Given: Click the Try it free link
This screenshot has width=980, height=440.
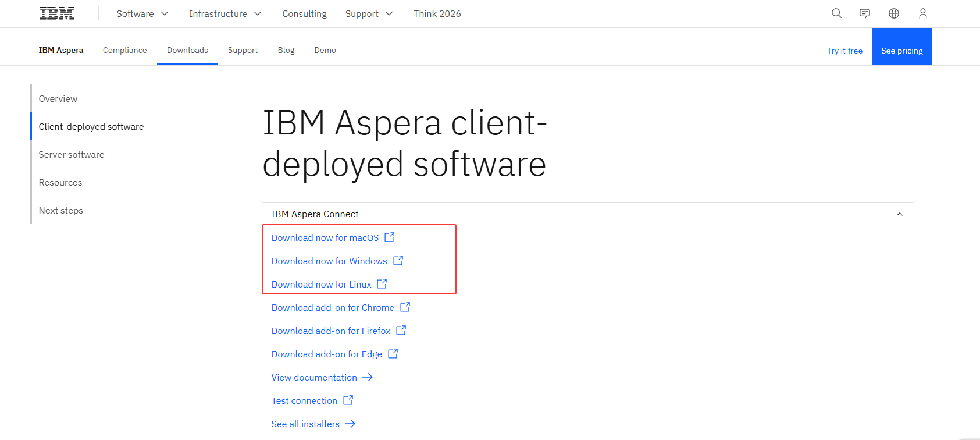Looking at the screenshot, I should (x=844, y=51).
